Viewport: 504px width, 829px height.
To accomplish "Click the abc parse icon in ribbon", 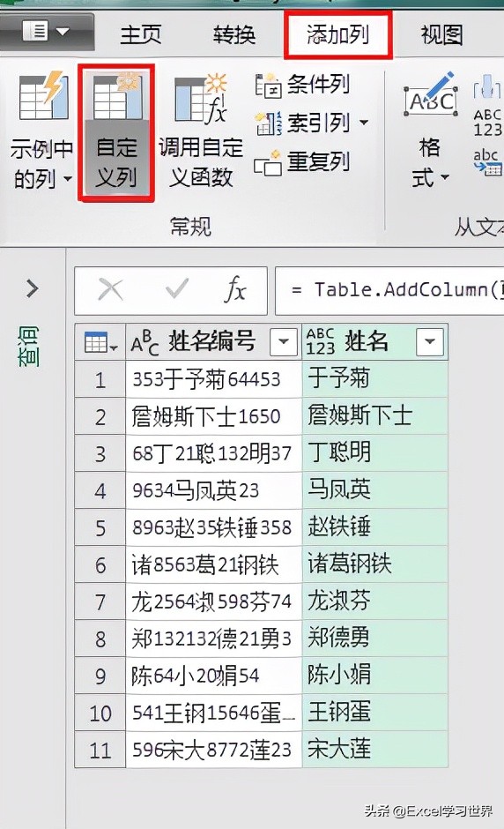I will [487, 163].
